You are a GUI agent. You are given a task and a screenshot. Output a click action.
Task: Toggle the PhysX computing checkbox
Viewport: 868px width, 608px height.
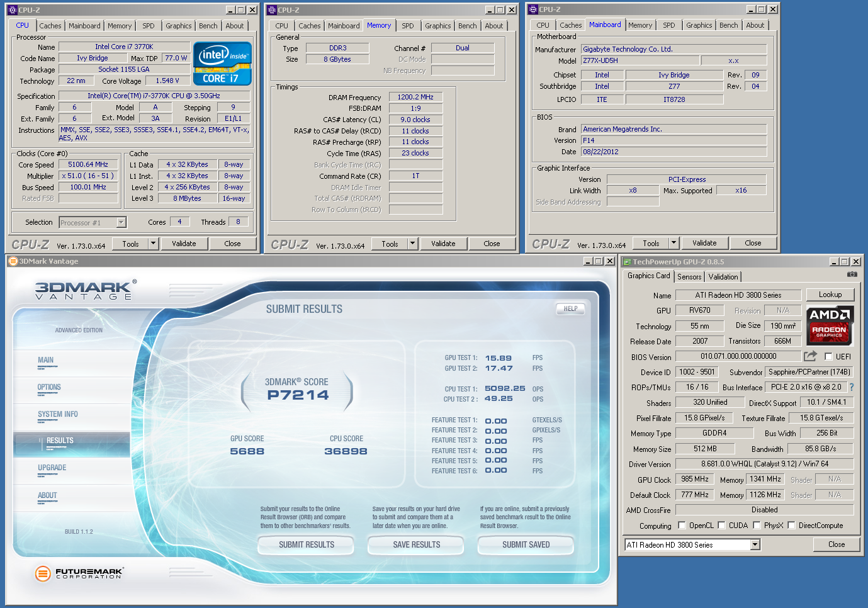coord(757,525)
